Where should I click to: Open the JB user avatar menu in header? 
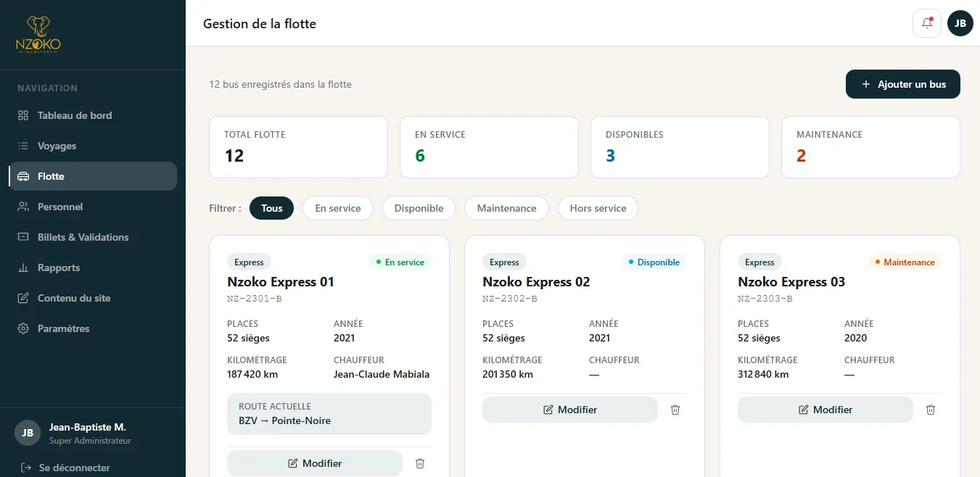coord(960,23)
